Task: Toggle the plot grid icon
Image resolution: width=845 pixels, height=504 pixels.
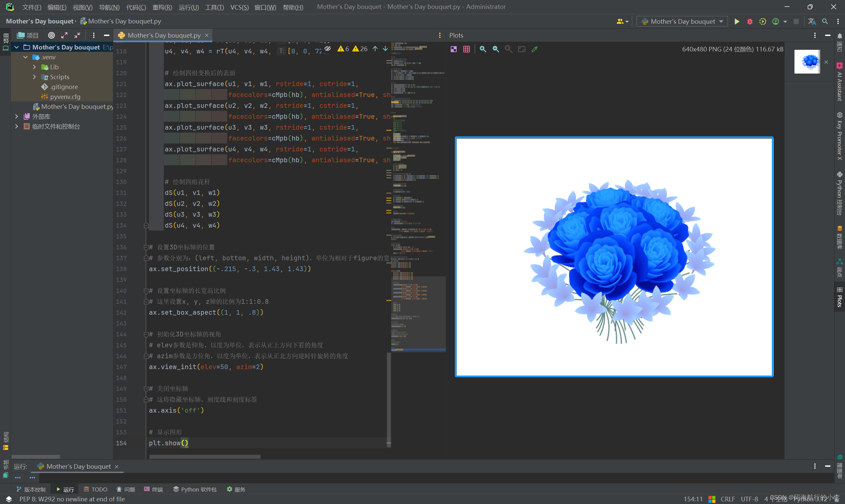Action: [466, 49]
